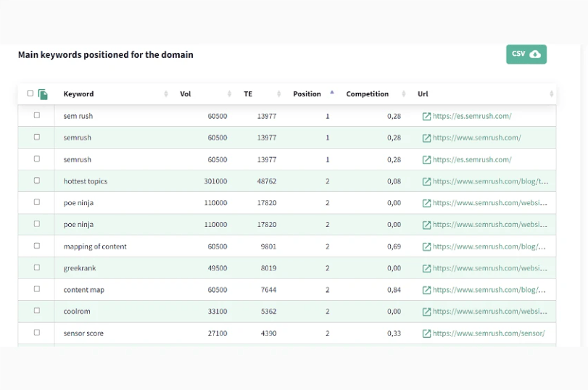This screenshot has height=390, width=588.
Task: Open external link icon for 'sem rush' row
Action: 426,116
